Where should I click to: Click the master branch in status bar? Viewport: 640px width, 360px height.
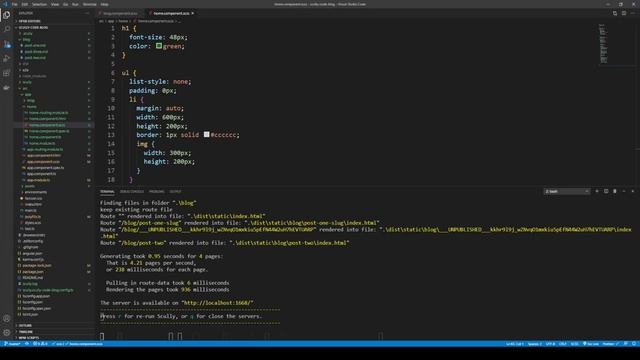(12, 344)
